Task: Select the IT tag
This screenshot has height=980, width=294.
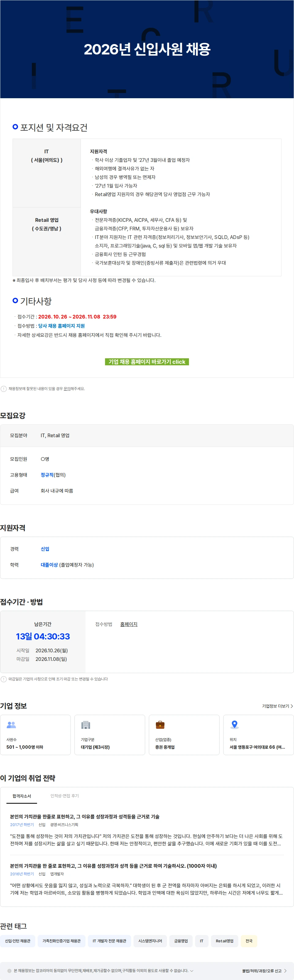Action: pyautogui.click(x=202, y=941)
